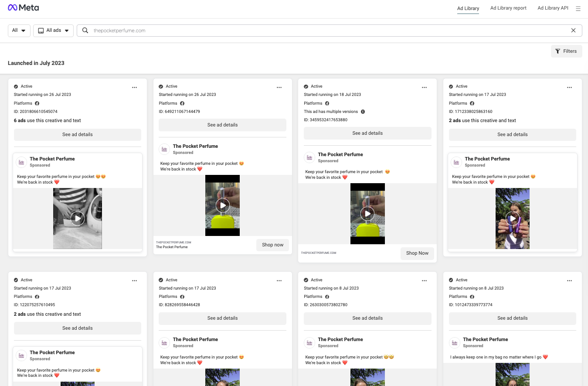Click the Facebook platform icon on the first ad
The width and height of the screenshot is (588, 386).
pos(37,103)
